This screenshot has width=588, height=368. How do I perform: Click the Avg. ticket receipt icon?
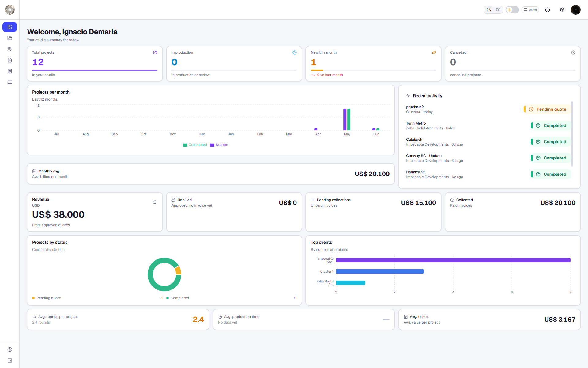(x=406, y=317)
